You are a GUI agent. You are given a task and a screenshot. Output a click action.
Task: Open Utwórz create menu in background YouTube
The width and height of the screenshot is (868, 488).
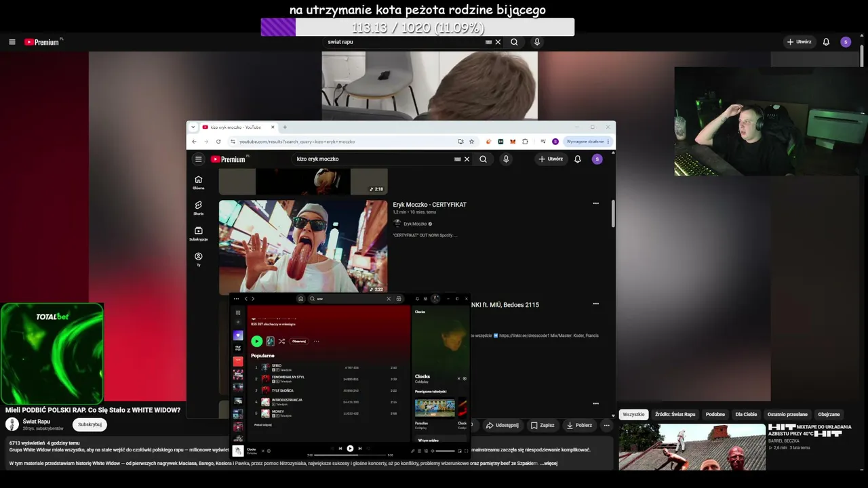pyautogui.click(x=799, y=42)
